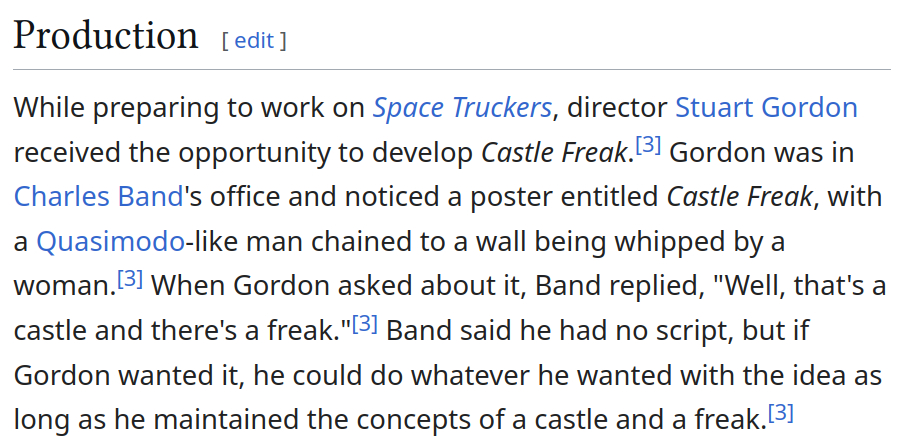The height and width of the screenshot is (446, 916).
Task: Click the Production section heading
Action: [x=105, y=37]
